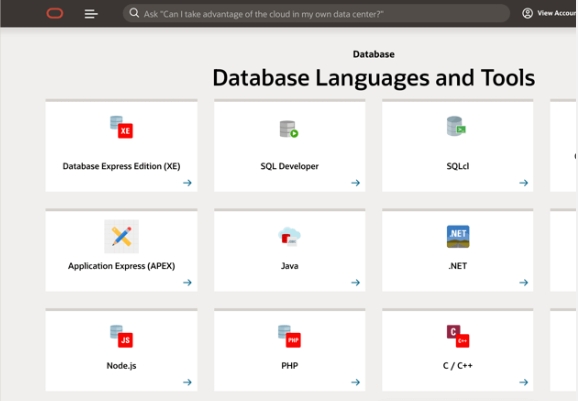Click the .NET tile icon
578x401 pixels.
coord(458,237)
